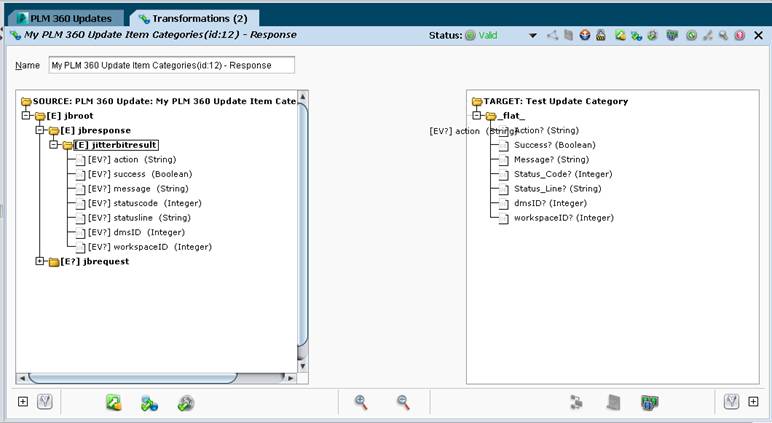
Task: Click the green-blue transformation icon in header toolbar
Action: pyautogui.click(x=636, y=35)
